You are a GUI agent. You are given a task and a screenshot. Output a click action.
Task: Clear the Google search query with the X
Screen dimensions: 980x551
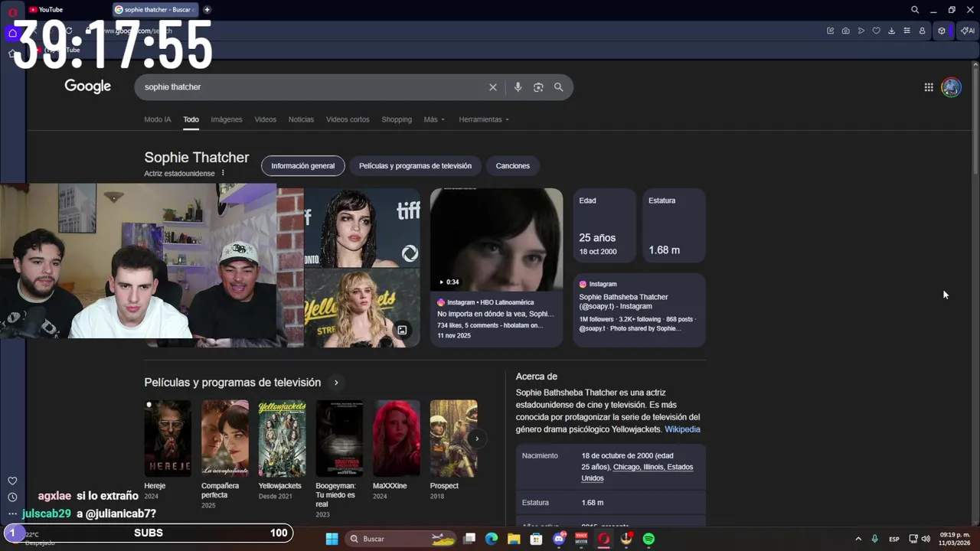[x=493, y=87]
